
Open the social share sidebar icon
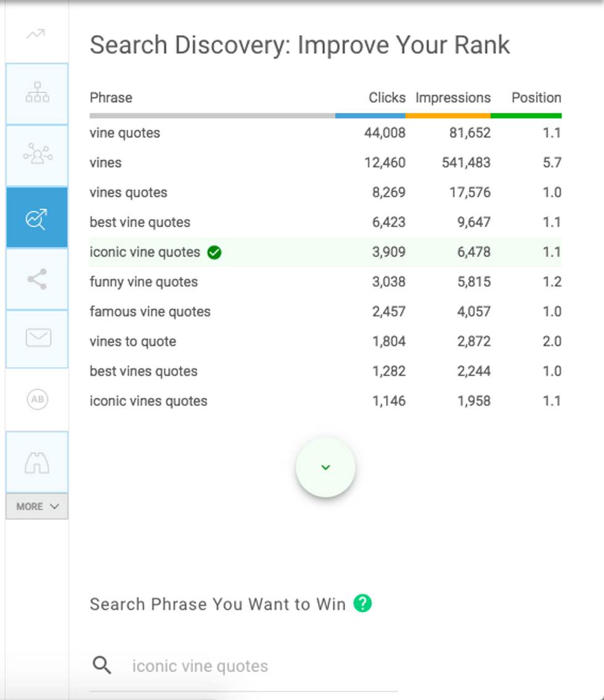coord(37,279)
